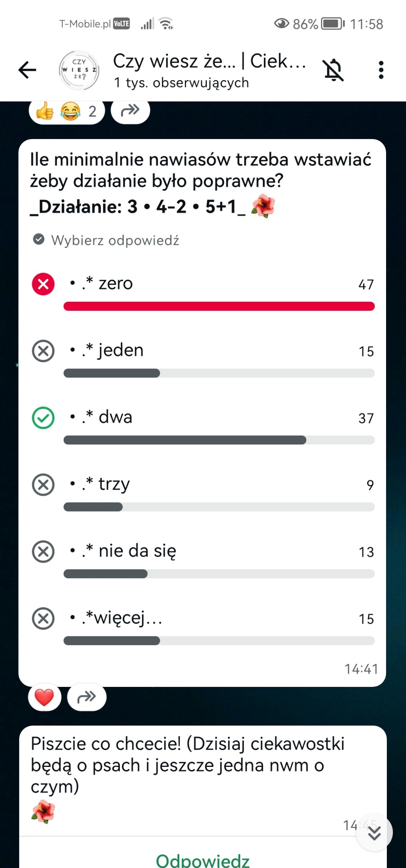Forward the message above the quiz
Viewport: 406px width, 868px height.
point(130,111)
